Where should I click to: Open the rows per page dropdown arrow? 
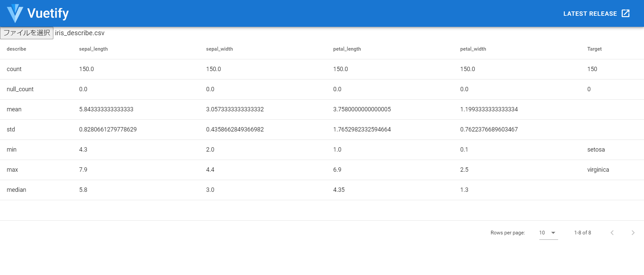tap(553, 233)
